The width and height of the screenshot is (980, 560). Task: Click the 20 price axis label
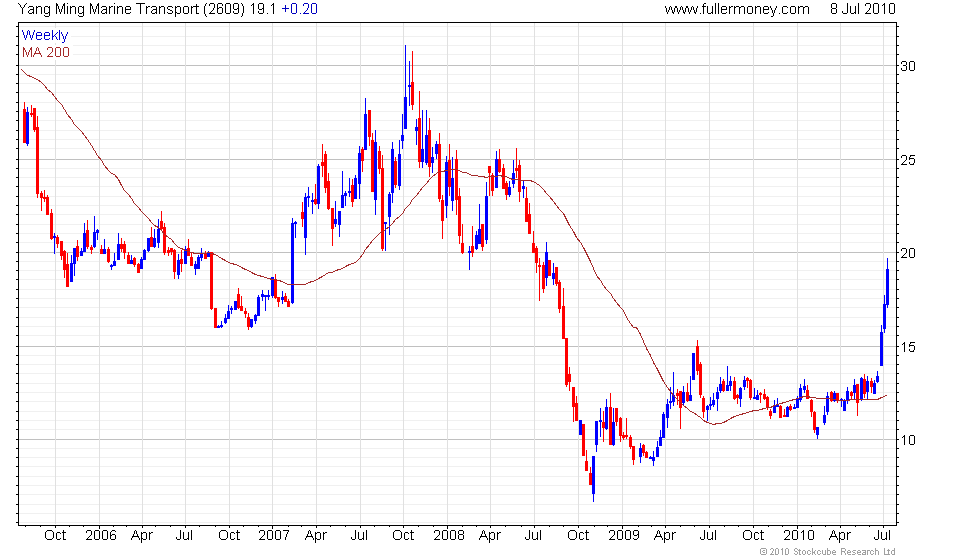pos(908,253)
